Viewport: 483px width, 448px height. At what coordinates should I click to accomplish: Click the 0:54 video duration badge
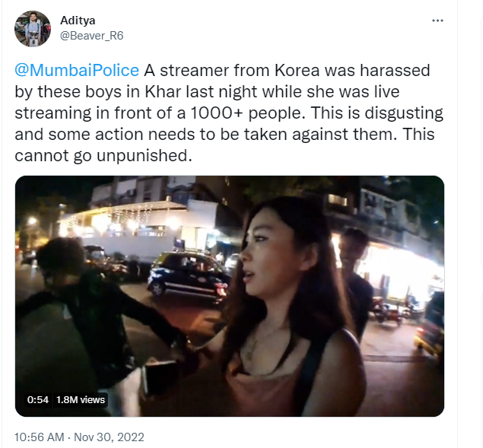pos(37,399)
